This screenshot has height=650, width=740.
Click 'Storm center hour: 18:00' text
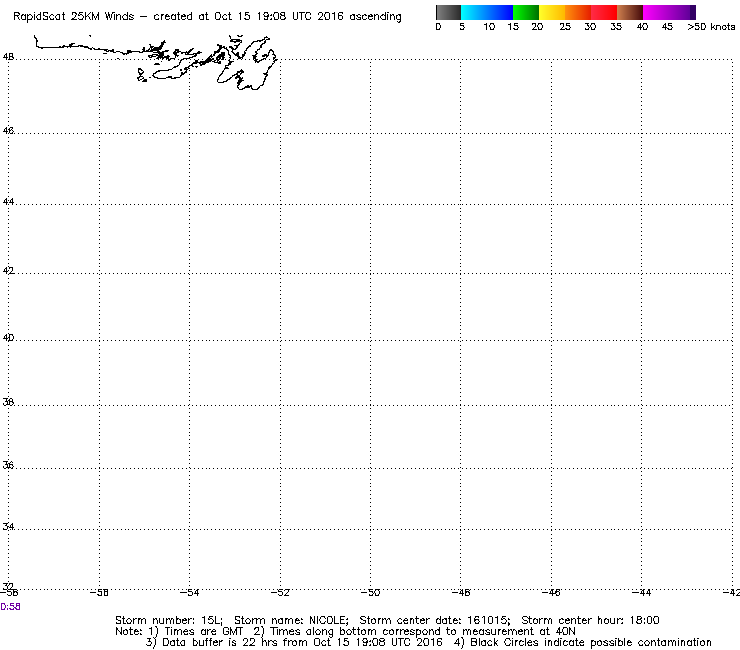590,620
